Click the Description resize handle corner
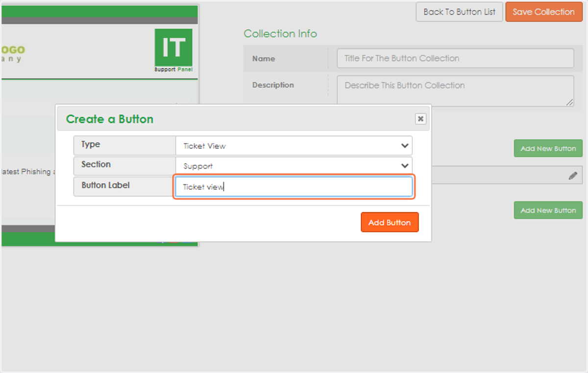 [x=570, y=102]
